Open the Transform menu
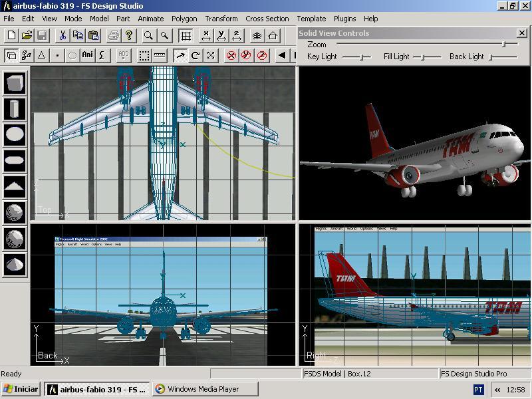The width and height of the screenshot is (532, 399). tap(221, 19)
